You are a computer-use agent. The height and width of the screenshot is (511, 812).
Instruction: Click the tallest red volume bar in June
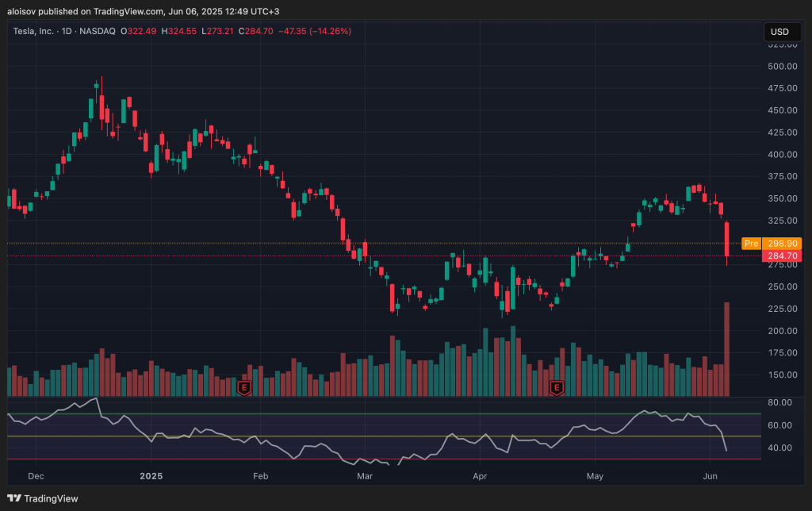point(726,349)
